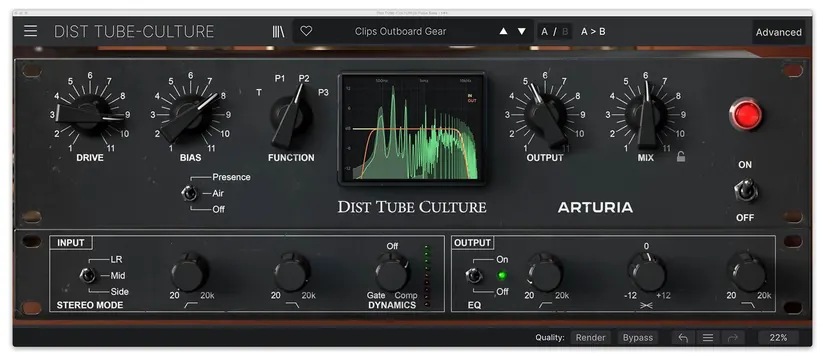Toggle the Mix lock padlock icon
This screenshot has height=360, width=825.
pyautogui.click(x=681, y=156)
